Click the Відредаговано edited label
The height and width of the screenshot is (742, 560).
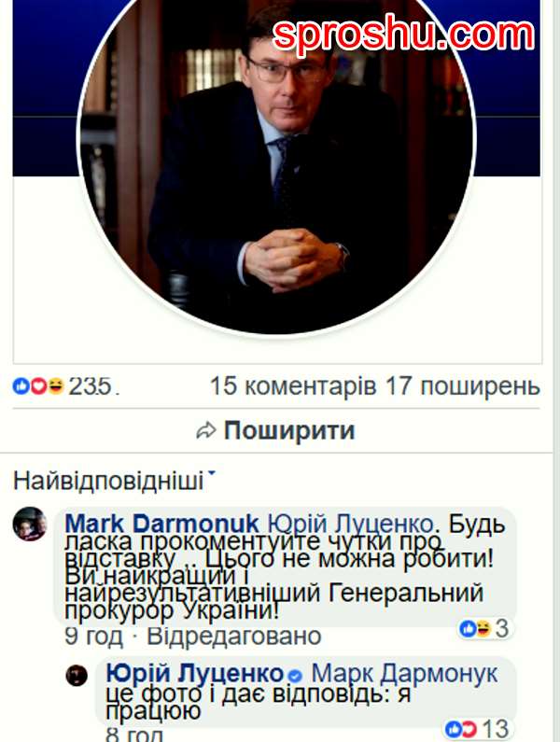click(234, 637)
